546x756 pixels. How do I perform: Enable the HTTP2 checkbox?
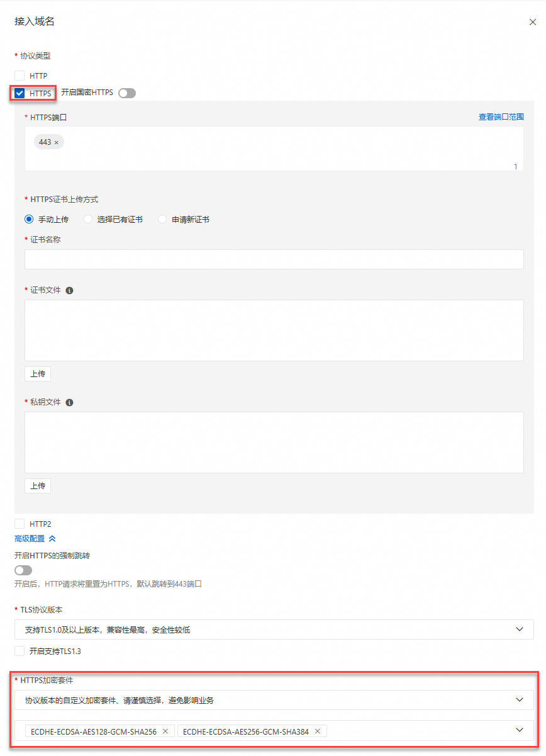(x=19, y=524)
